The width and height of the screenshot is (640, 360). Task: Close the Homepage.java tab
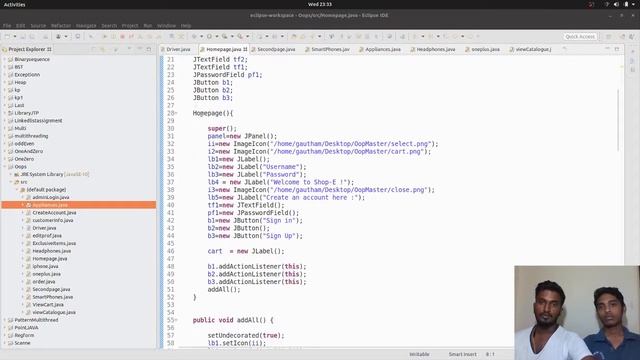click(245, 49)
